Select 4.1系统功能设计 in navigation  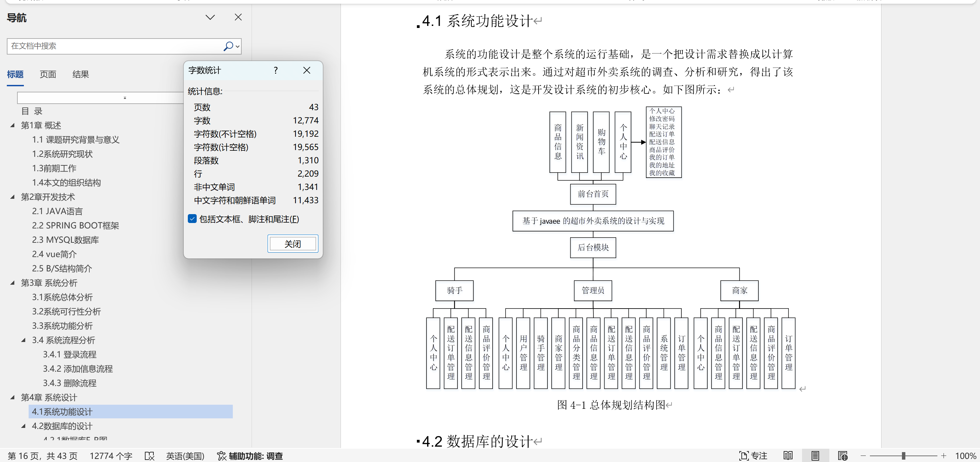click(131, 412)
